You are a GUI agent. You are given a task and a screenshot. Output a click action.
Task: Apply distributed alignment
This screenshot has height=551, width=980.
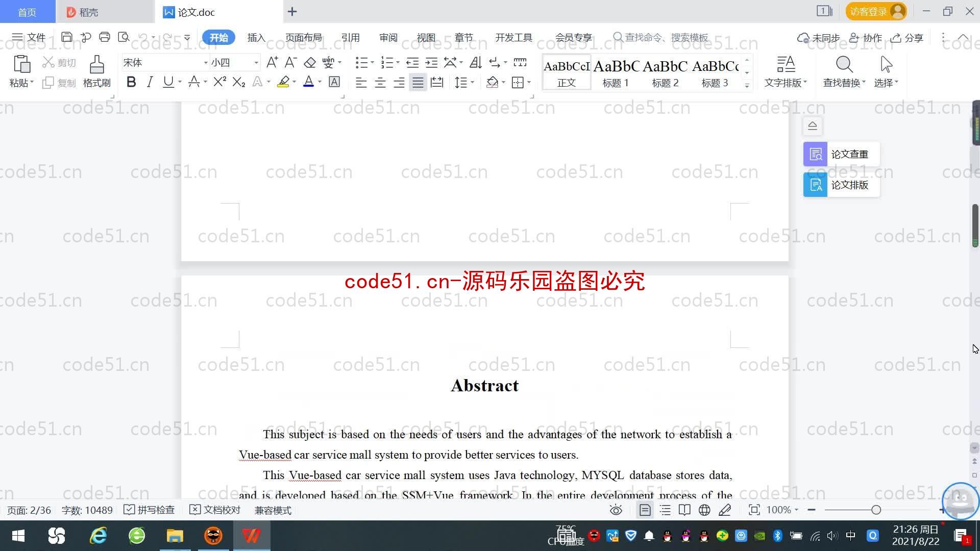(x=437, y=82)
